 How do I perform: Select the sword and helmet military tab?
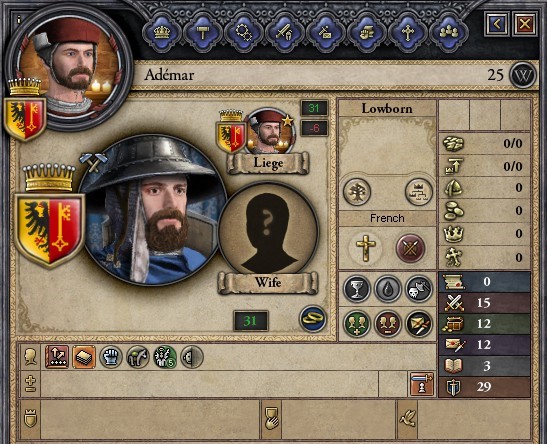pos(284,33)
